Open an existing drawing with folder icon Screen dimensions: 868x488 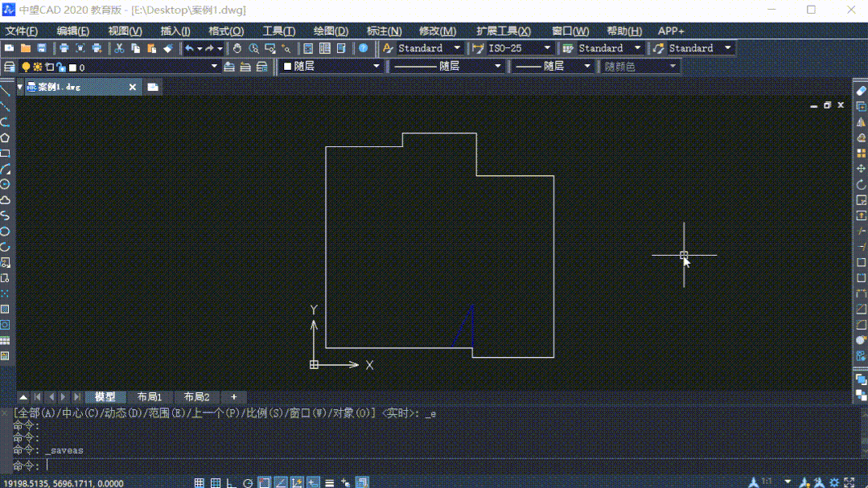(26, 49)
